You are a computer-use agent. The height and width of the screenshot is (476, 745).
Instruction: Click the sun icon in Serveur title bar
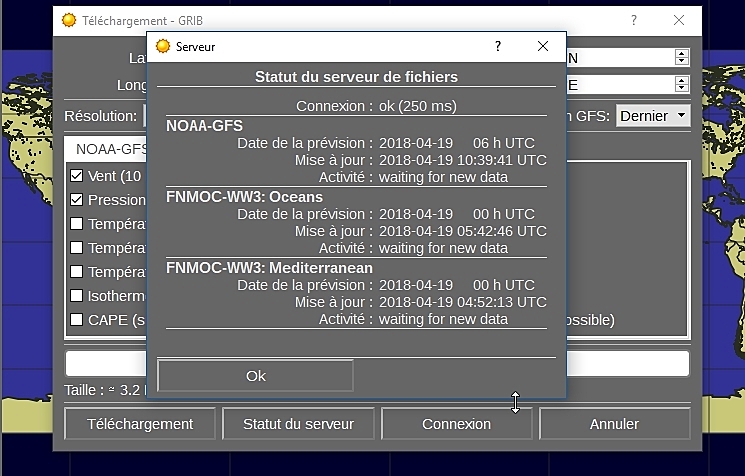pos(162,46)
